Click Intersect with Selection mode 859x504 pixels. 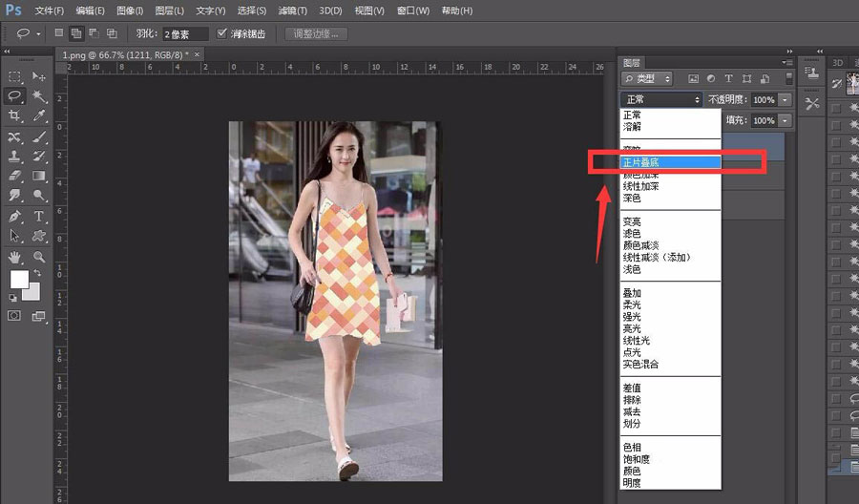click(x=112, y=32)
